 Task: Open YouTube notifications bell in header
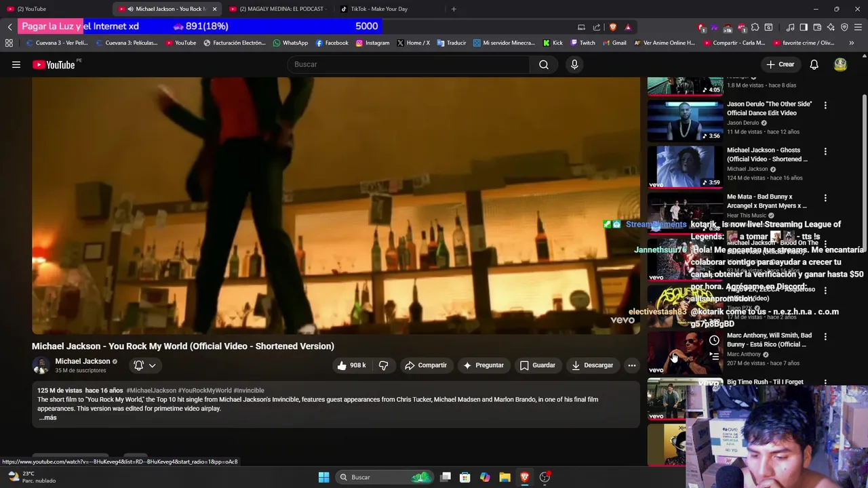pos(814,64)
